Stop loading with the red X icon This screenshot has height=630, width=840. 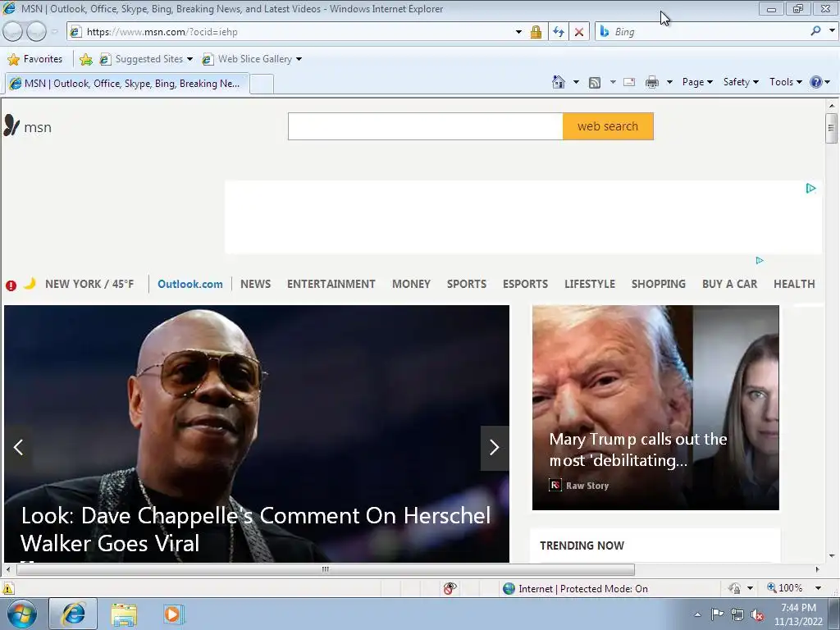(579, 32)
